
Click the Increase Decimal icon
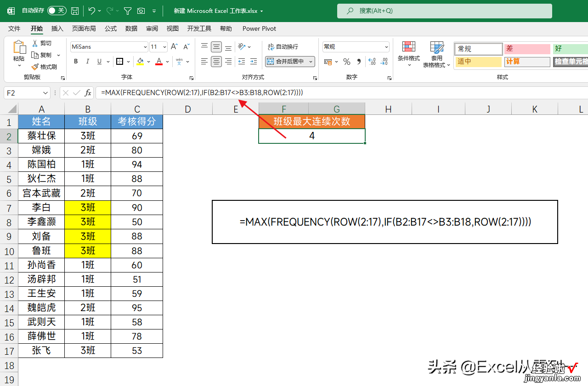(372, 62)
